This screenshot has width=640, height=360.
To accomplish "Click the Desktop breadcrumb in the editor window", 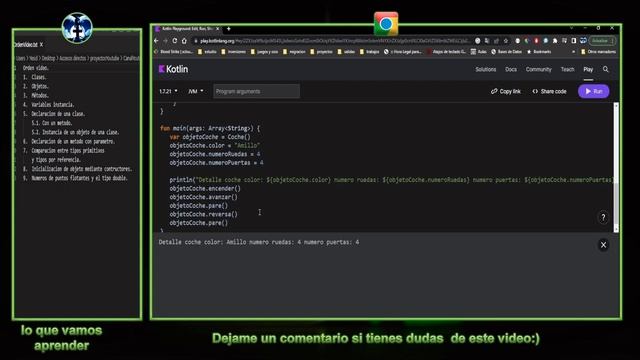I will (48, 58).
